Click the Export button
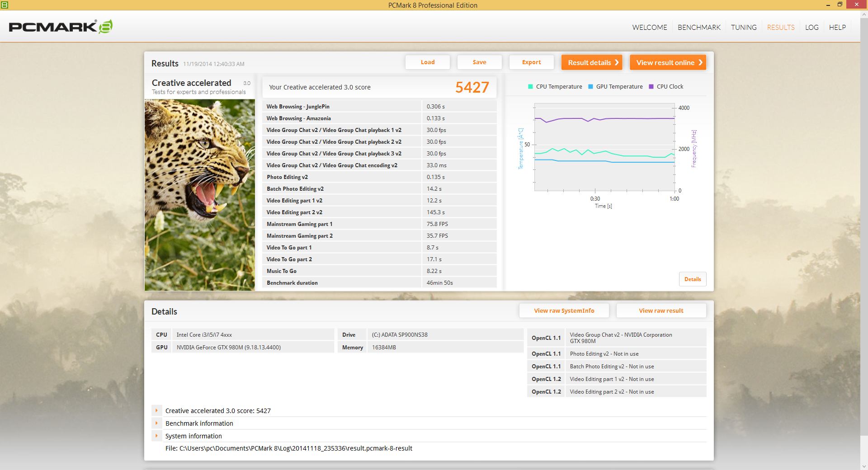Viewport: 868px width, 470px height. (531, 62)
